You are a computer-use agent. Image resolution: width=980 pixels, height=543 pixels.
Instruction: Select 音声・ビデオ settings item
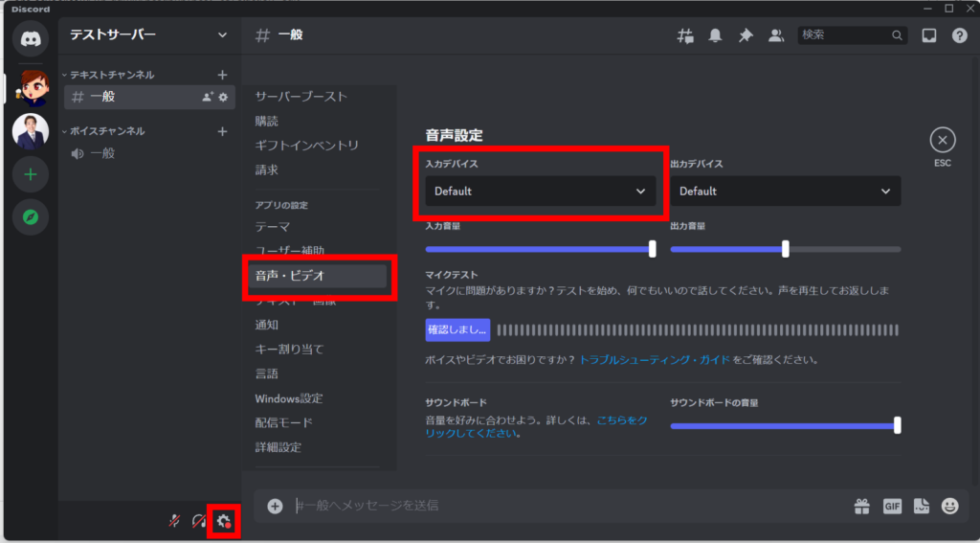[318, 275]
